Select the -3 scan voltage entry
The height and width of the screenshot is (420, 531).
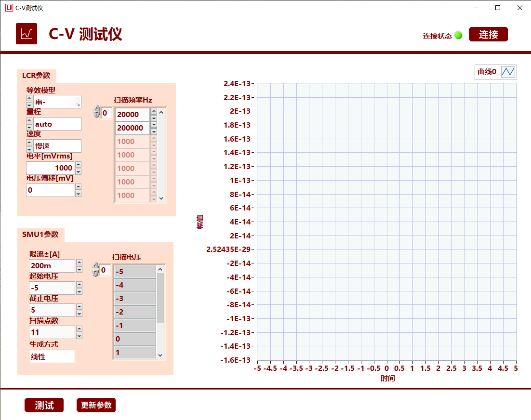click(135, 299)
